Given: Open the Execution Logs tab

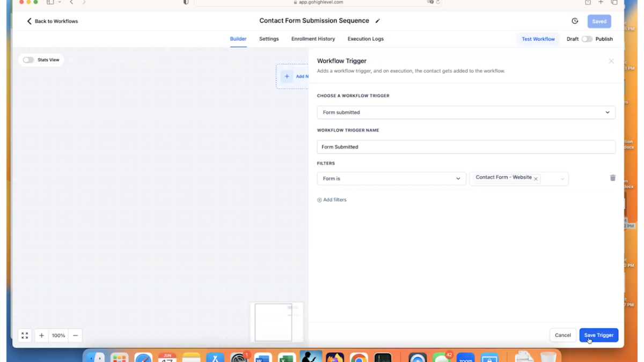Looking at the screenshot, I should point(365,39).
